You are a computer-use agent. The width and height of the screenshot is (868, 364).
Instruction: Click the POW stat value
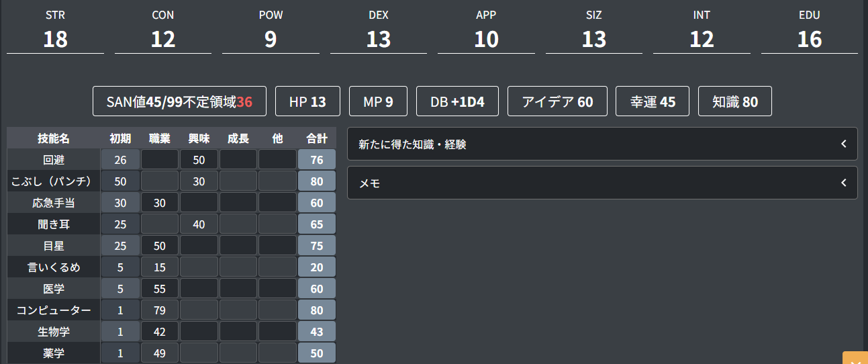click(271, 40)
